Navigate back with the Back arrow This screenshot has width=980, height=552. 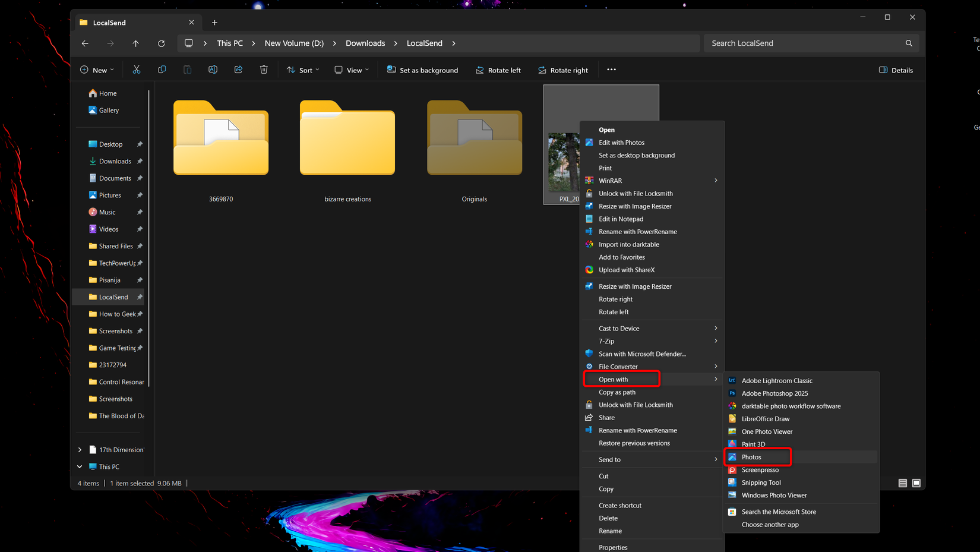point(85,43)
